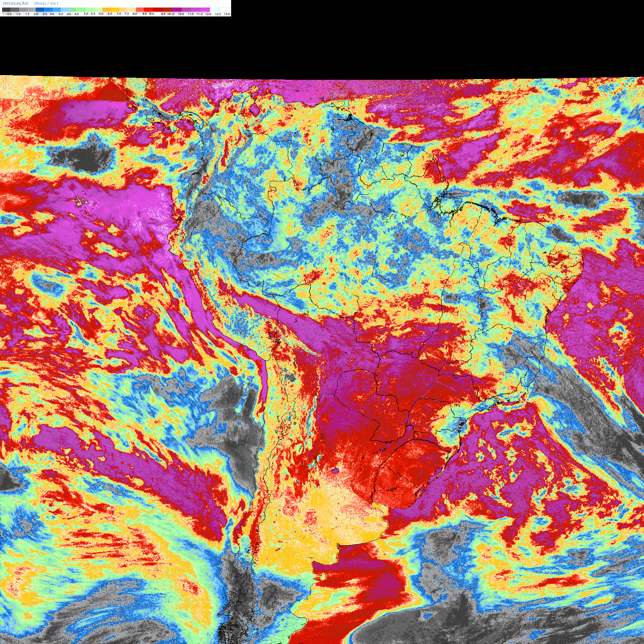Select the orange swatch between 6.0 and 6.5

click(106, 10)
